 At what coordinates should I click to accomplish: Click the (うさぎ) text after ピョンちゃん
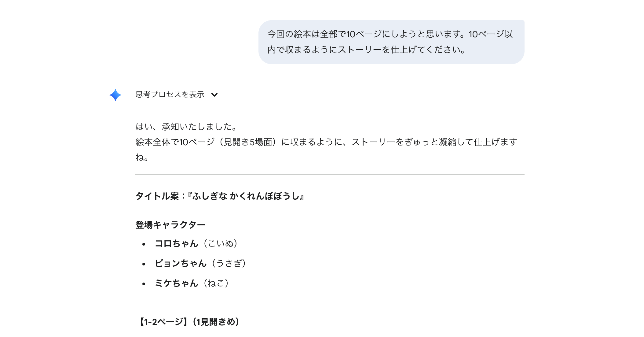coord(229,263)
